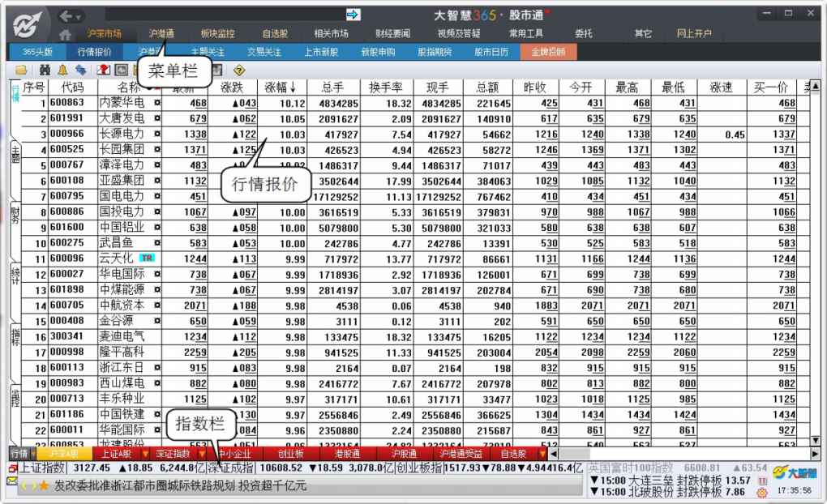Sort by the 总额 column header

pos(488,88)
